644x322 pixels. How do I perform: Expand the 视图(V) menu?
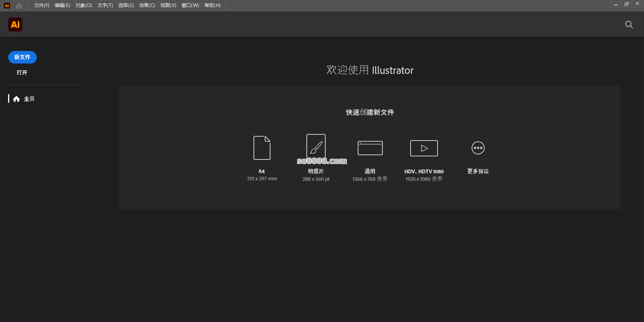point(168,5)
